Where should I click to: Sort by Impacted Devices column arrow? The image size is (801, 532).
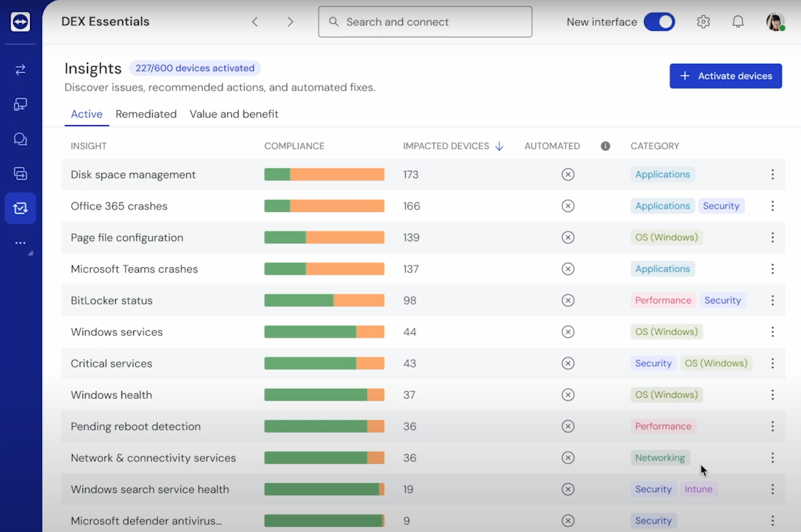point(499,146)
